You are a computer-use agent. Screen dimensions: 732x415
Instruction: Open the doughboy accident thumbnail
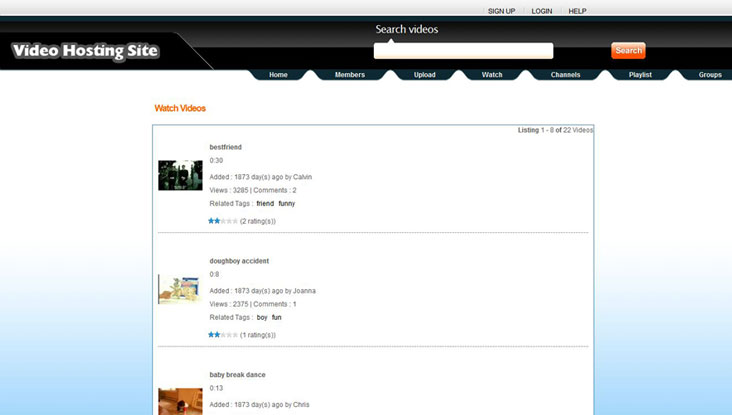pos(180,289)
